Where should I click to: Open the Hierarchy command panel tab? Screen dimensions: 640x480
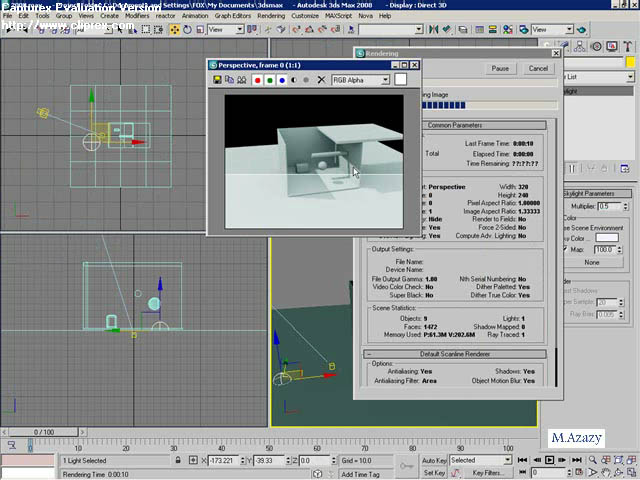[x=580, y=47]
